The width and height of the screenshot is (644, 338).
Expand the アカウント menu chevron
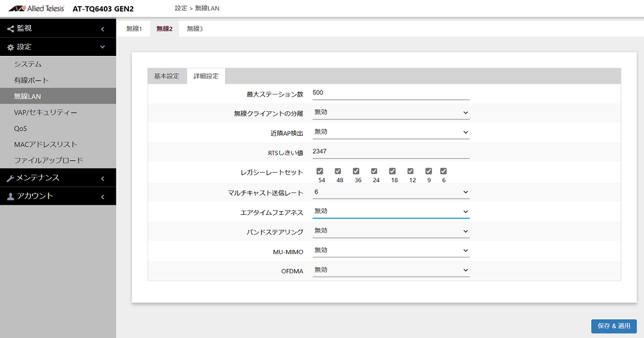[x=103, y=197]
